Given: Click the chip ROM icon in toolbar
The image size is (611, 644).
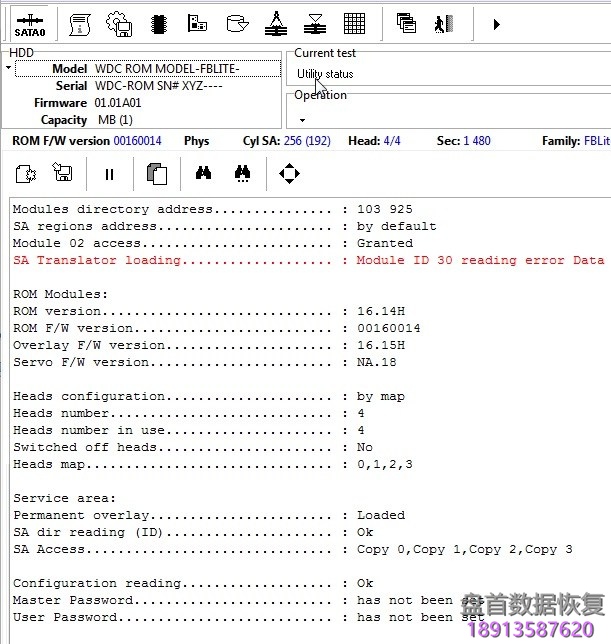Looking at the screenshot, I should [x=158, y=24].
